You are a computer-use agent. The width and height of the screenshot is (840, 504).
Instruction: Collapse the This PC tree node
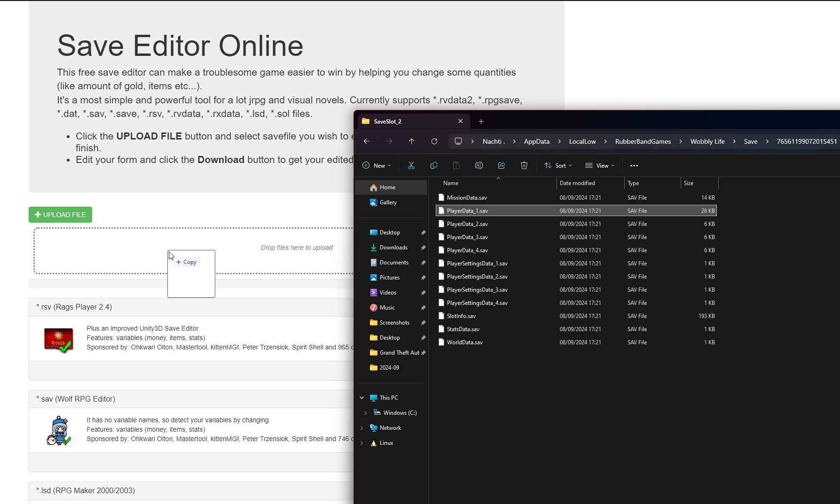click(361, 398)
